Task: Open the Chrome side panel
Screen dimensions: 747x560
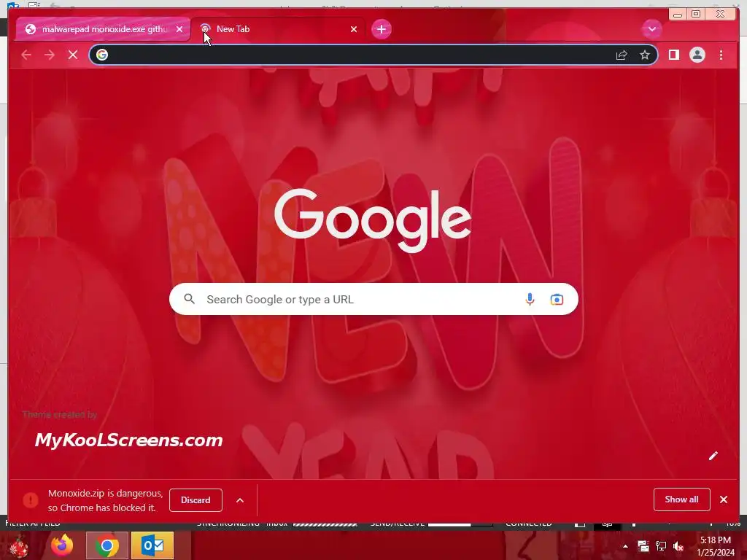Action: (673, 55)
